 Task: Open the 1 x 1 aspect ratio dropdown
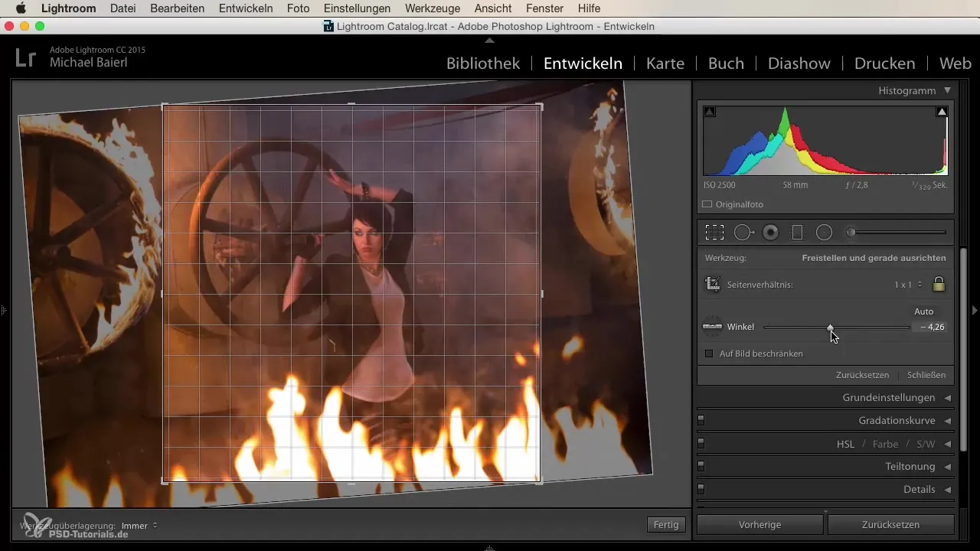[908, 285]
